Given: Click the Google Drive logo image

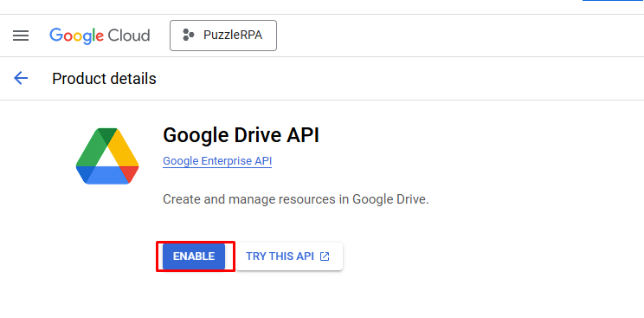Looking at the screenshot, I should click(x=107, y=156).
